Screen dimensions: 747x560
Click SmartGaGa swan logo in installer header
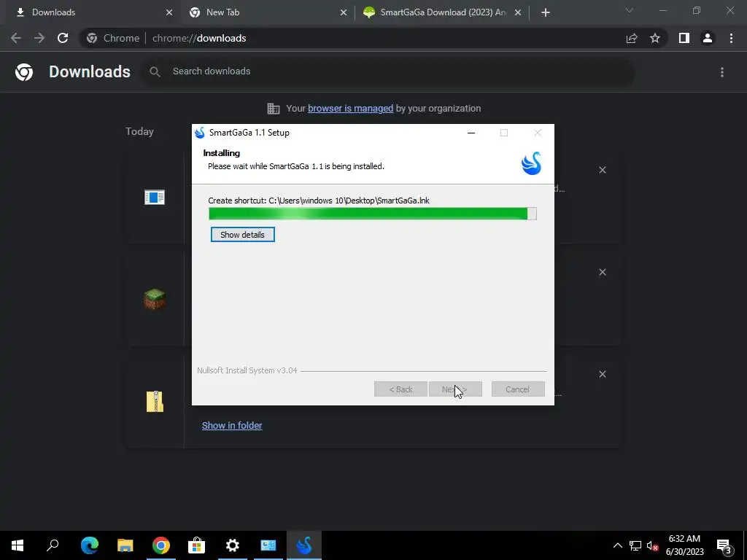pos(531,163)
